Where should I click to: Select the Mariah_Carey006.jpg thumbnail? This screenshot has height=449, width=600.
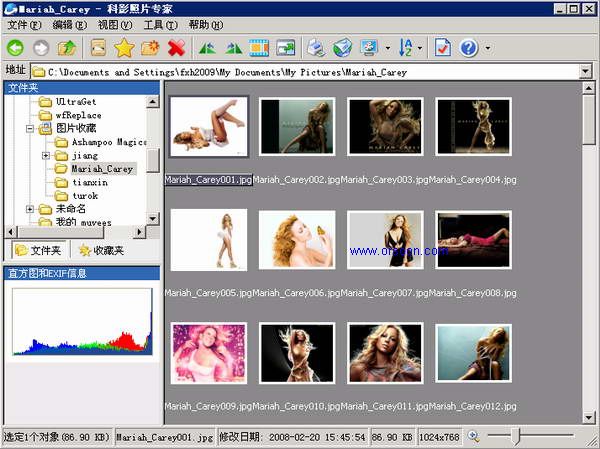tap(297, 239)
